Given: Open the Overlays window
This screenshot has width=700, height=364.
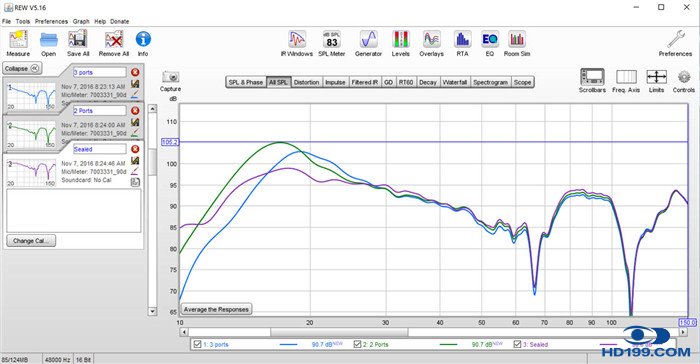Looking at the screenshot, I should (431, 43).
